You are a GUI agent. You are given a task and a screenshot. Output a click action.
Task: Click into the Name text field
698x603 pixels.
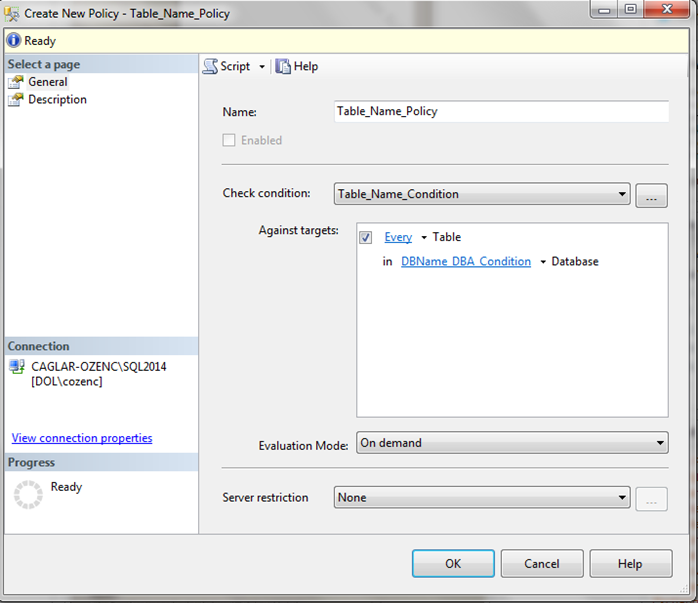[500, 112]
